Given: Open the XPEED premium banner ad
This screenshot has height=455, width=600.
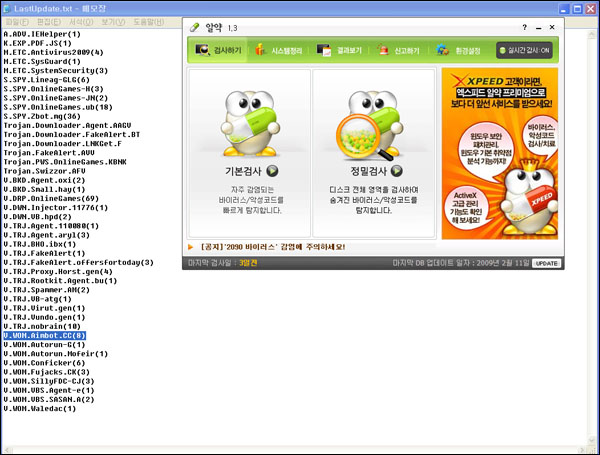Looking at the screenshot, I should pos(500,154).
